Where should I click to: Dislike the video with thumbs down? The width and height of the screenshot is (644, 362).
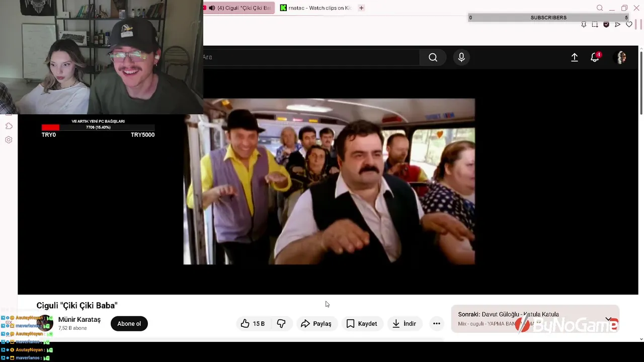coord(281,324)
